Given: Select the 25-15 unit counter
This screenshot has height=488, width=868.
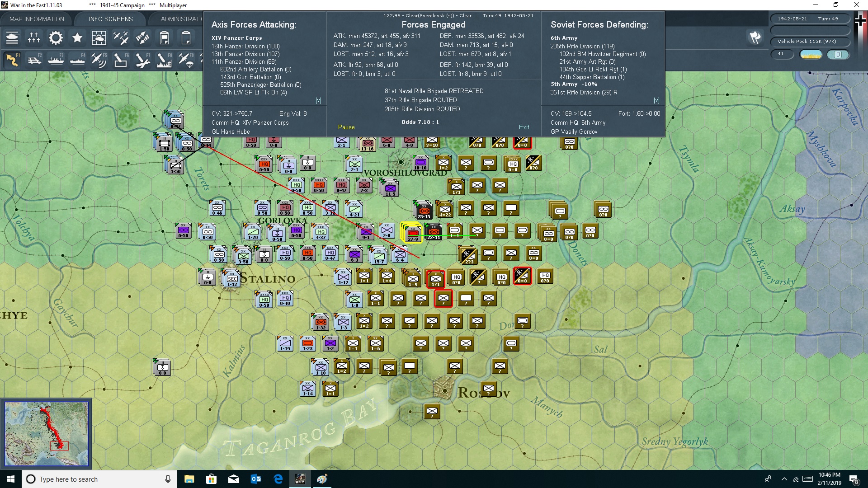Looking at the screenshot, I should [x=424, y=211].
